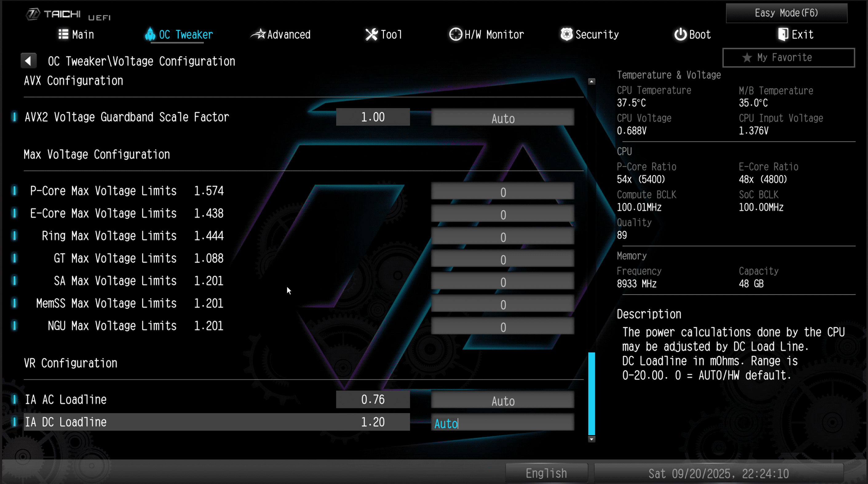Open AVX2 Voltage Guardband Auto dropdown
Image resolution: width=868 pixels, height=484 pixels.
click(x=502, y=118)
